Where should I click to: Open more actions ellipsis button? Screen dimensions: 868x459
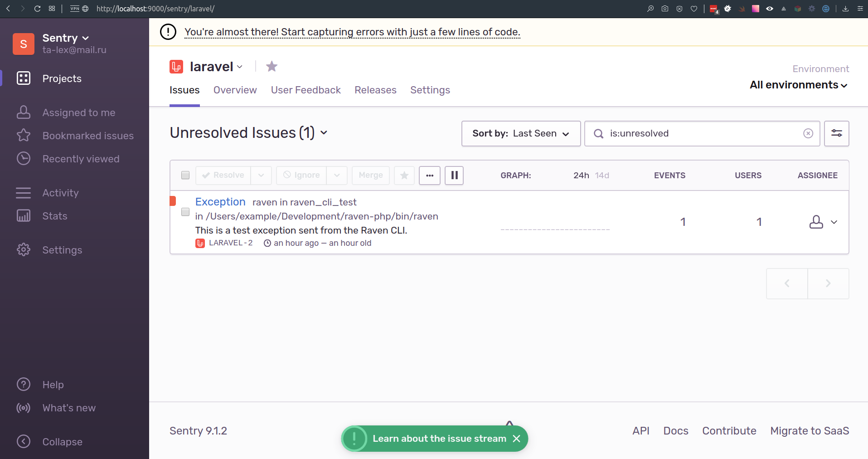tap(430, 175)
